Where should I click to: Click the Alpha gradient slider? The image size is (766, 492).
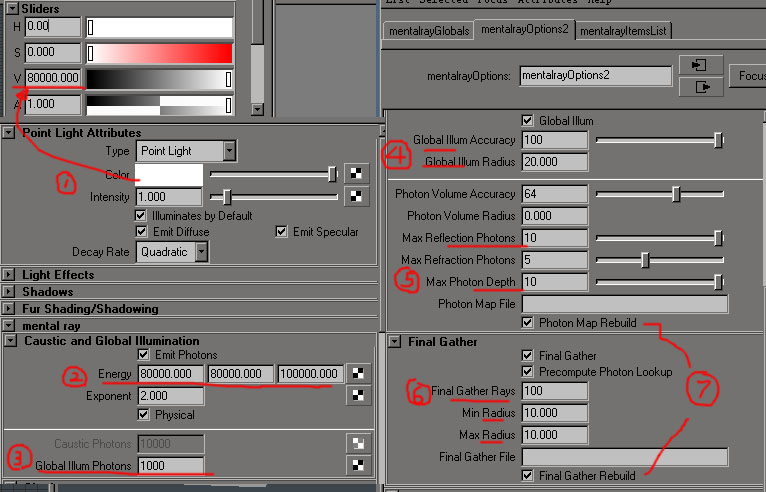(159, 105)
